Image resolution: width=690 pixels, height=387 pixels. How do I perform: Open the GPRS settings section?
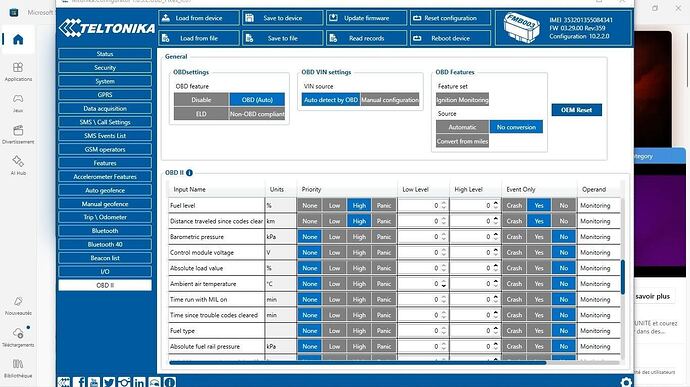(x=105, y=95)
